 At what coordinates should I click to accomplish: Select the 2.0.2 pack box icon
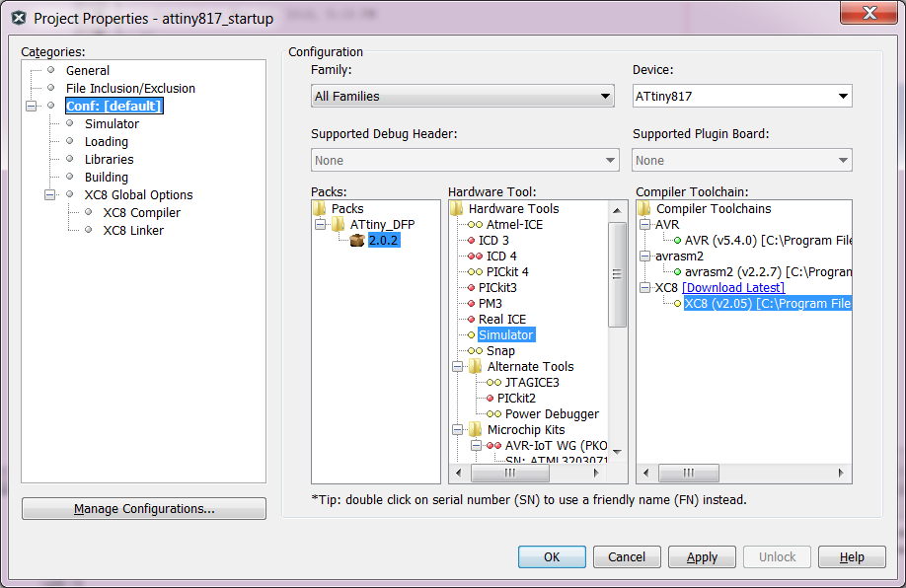(x=357, y=241)
